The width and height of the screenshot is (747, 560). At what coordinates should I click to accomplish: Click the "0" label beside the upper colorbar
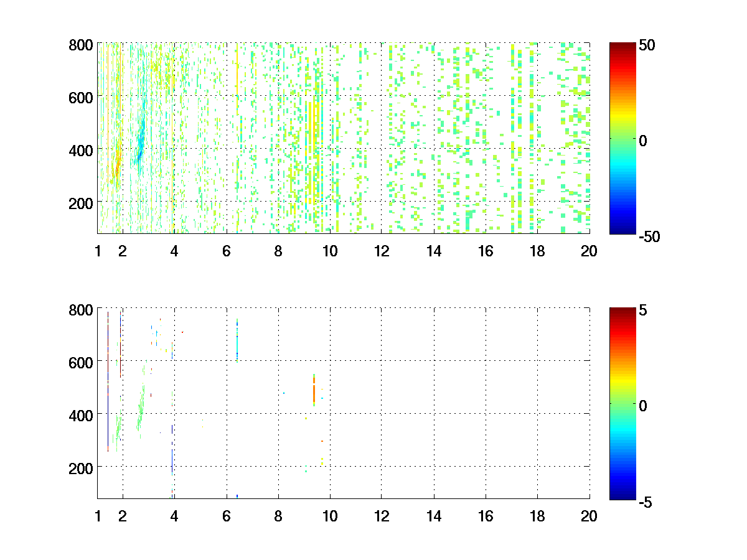[x=643, y=141]
